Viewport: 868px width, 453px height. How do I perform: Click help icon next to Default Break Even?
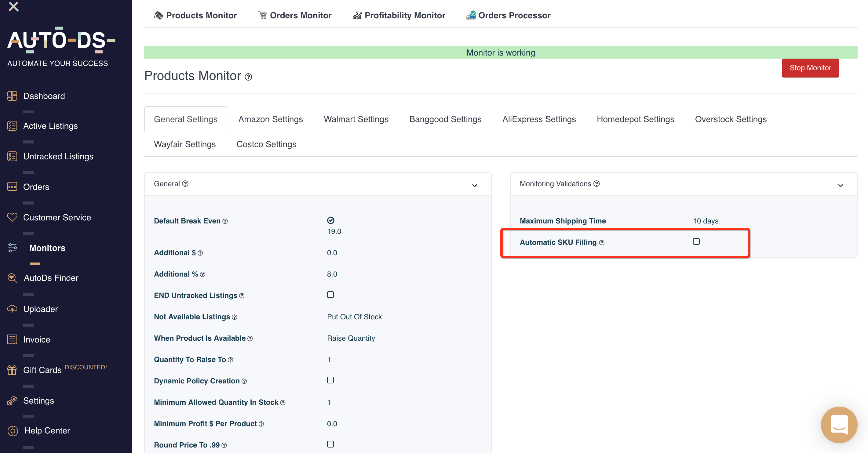point(225,221)
